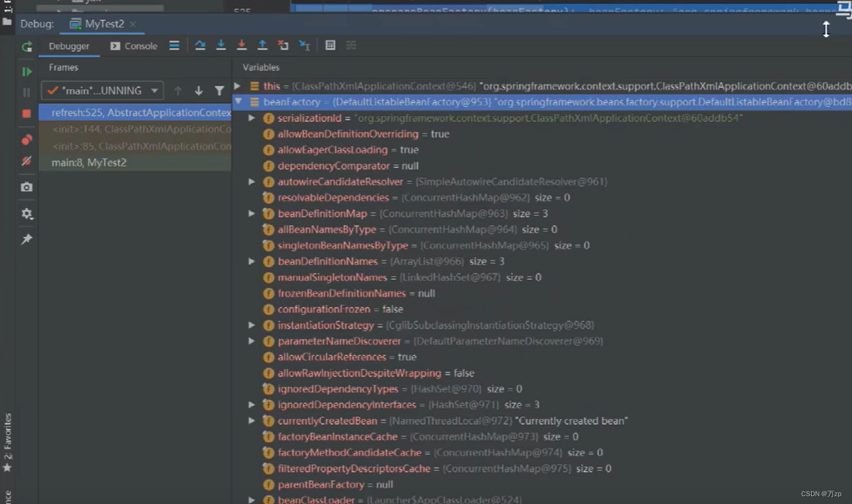Screen dimensions: 852x504
Task: Select filteredPropertyDescriptorsCache row
Action: [542, 468]
